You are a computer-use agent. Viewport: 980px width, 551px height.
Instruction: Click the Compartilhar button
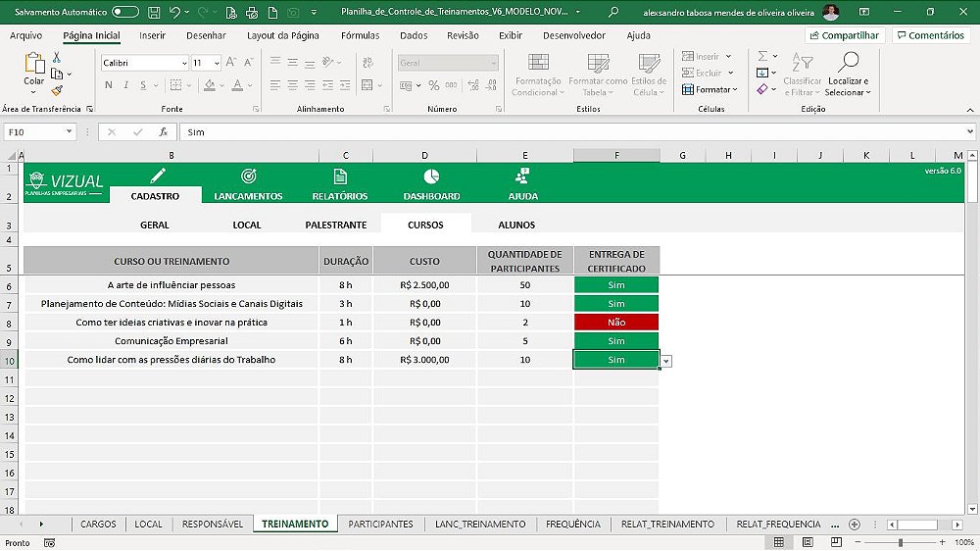click(845, 35)
